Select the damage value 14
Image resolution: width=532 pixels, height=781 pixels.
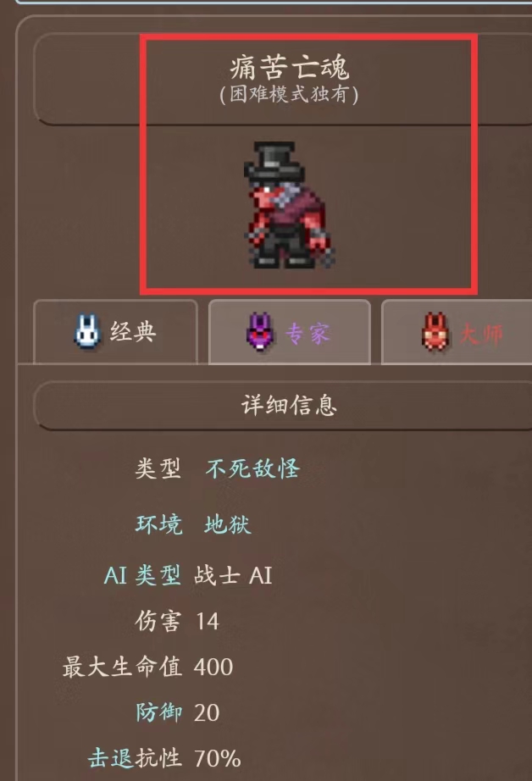coord(208,621)
